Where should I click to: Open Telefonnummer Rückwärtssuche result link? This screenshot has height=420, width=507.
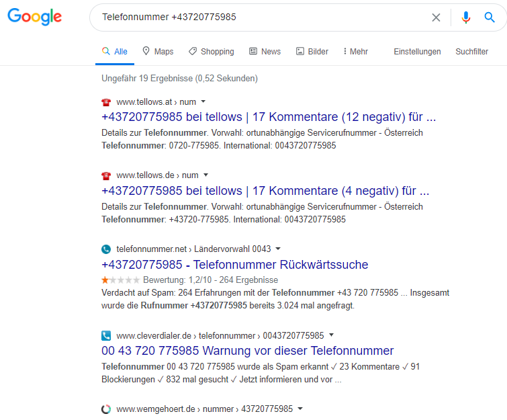pos(235,265)
